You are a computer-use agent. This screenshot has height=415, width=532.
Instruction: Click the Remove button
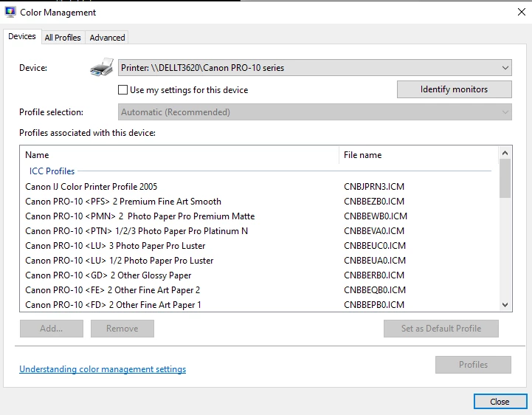tap(122, 329)
